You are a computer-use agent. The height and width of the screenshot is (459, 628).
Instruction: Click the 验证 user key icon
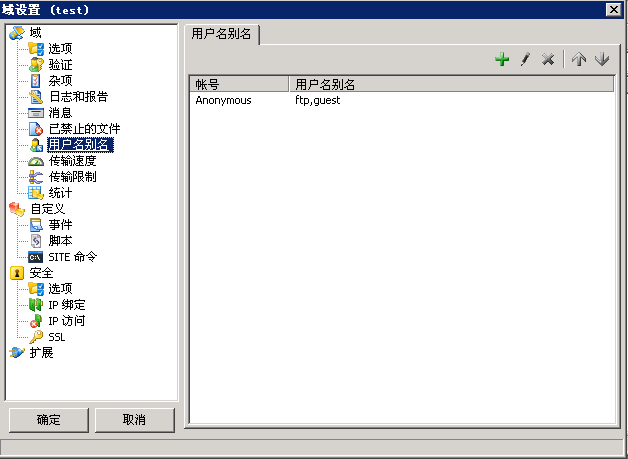click(36, 65)
